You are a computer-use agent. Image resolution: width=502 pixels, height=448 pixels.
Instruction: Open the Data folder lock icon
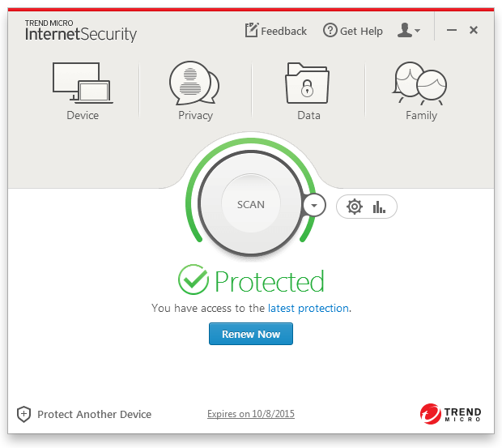(x=308, y=83)
